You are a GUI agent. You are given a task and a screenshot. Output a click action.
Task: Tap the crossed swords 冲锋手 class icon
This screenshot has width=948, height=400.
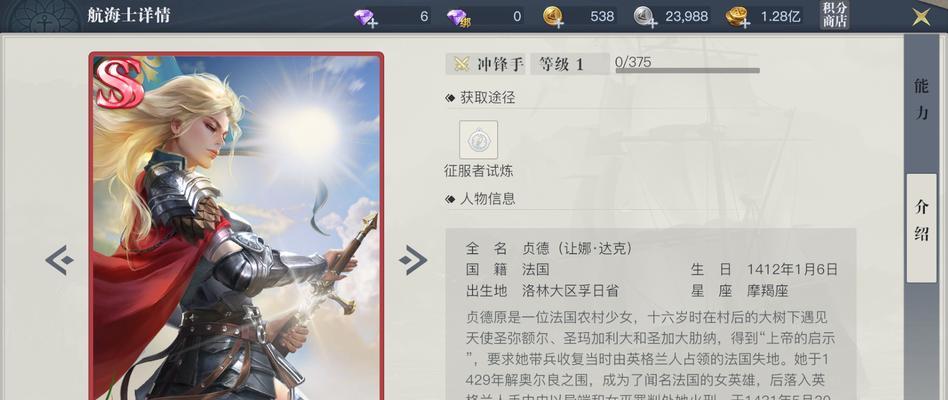coord(463,64)
